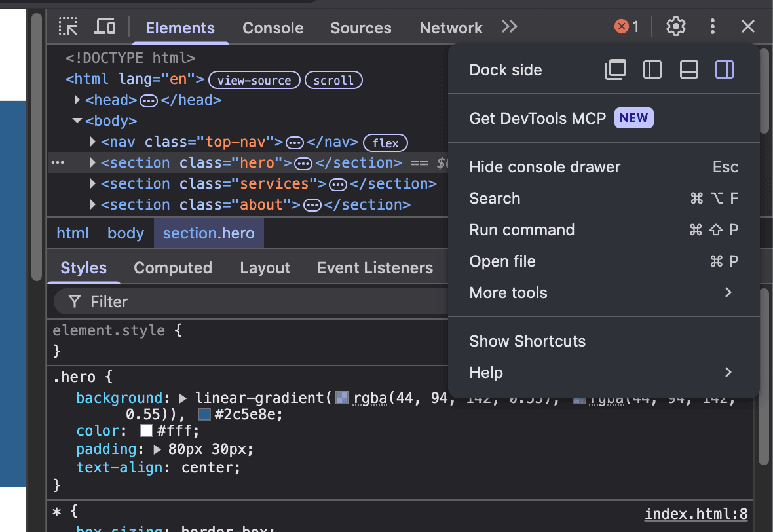The height and width of the screenshot is (532, 773).
Task: Click the Styles pane vertical scrollbar
Action: 764,375
